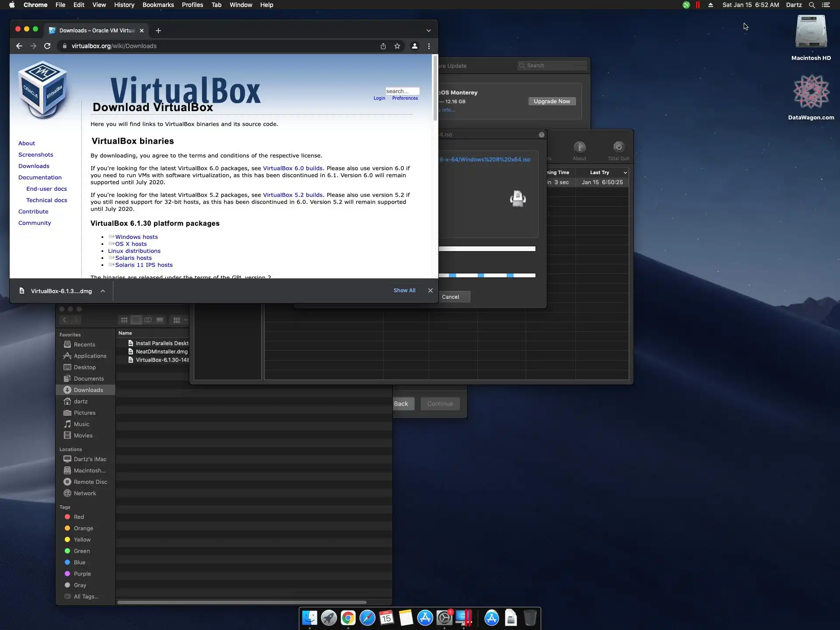Click Show All downloads
Image resolution: width=840 pixels, height=630 pixels.
tap(404, 290)
